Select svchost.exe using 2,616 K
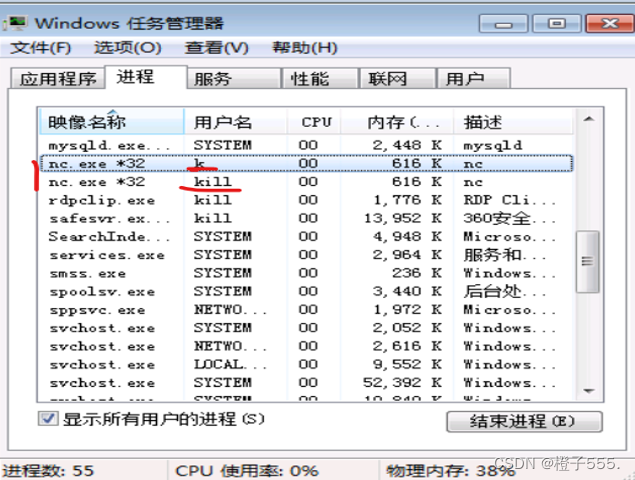Image resolution: width=635 pixels, height=480 pixels. (x=306, y=346)
